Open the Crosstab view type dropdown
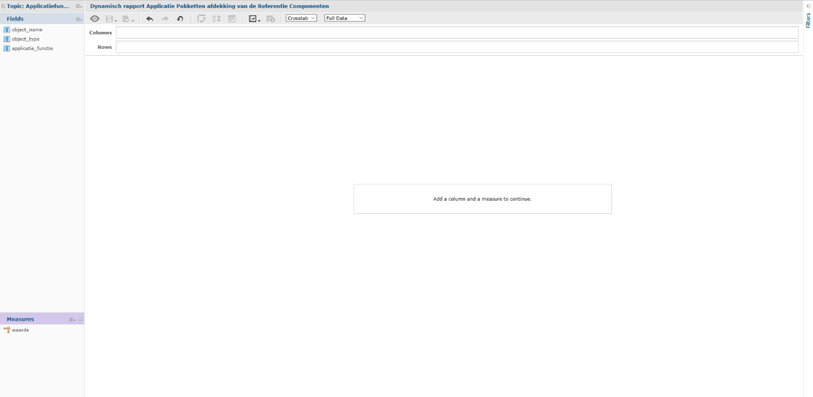The width and height of the screenshot is (813, 397). pos(301,18)
